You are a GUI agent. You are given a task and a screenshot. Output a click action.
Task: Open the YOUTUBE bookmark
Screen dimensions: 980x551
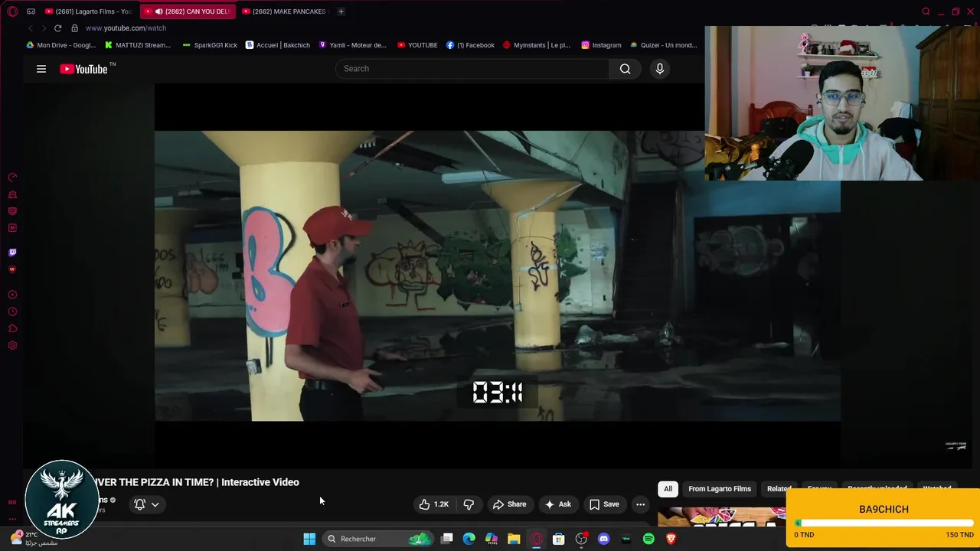click(417, 45)
